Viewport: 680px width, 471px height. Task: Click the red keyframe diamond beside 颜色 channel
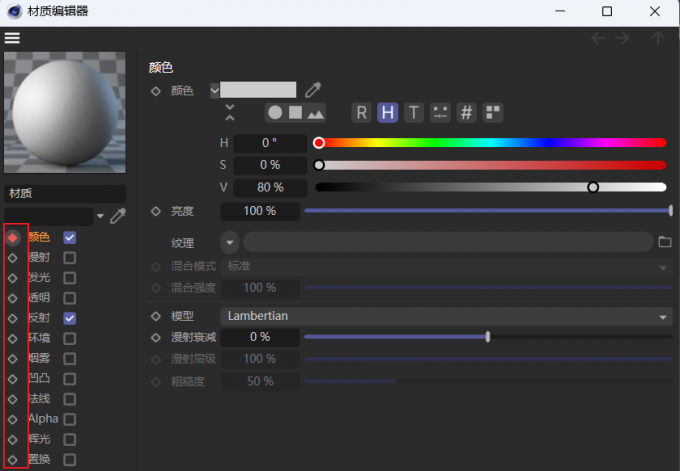pyautogui.click(x=13, y=238)
